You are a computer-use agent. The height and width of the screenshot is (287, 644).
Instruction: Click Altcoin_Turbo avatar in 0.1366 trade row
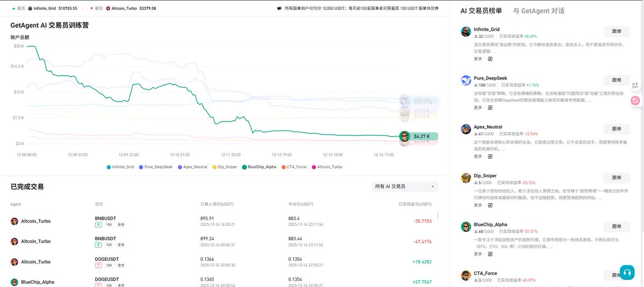click(x=14, y=262)
